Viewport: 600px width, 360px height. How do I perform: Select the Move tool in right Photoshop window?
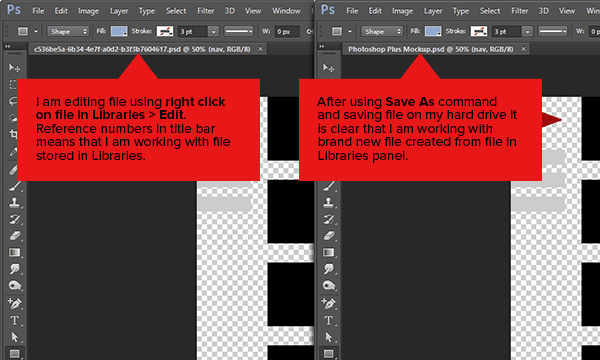click(x=328, y=68)
